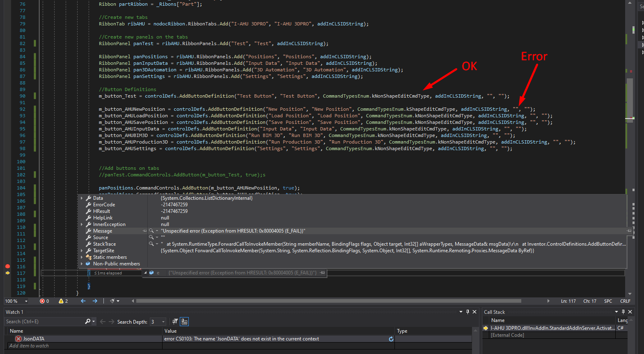Click the Watch Name column header
The image size is (644, 354).
(84, 331)
